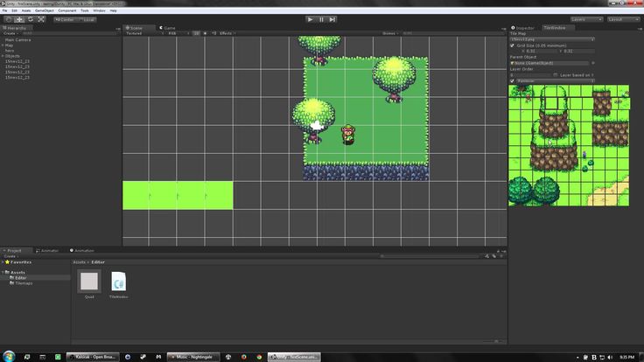Toggle 2D view in Scene toolbar

tap(196, 33)
